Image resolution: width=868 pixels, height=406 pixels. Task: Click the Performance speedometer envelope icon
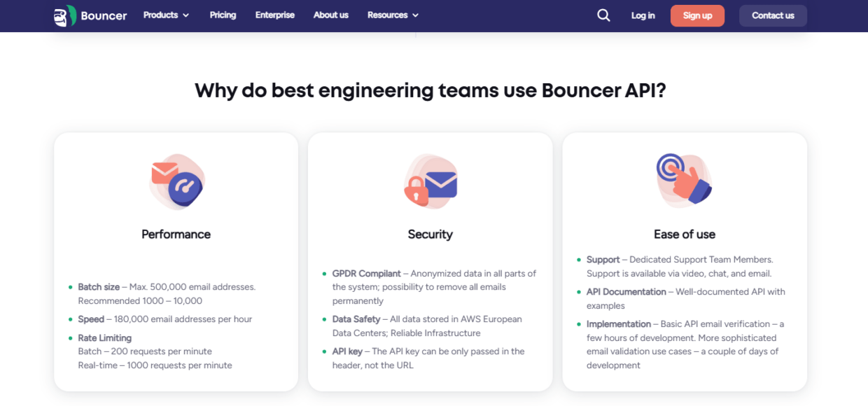176,182
